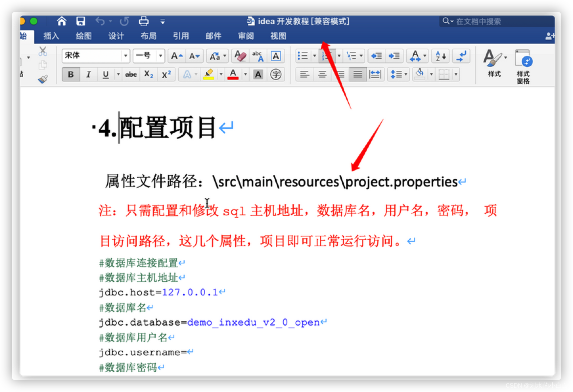This screenshot has height=392, width=573.
Task: Toggle character shading gray A
Action: 258,75
